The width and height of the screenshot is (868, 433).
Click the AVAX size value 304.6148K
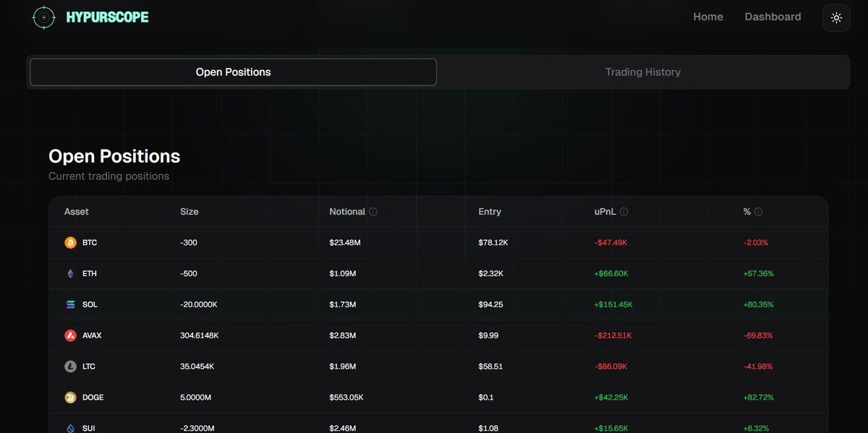click(x=199, y=335)
